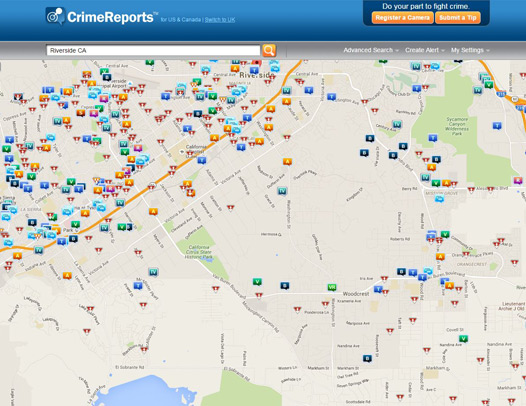This screenshot has height=406, width=526.
Task: Select green V marker above Van Buren Boulevard label
Action: click(x=257, y=282)
